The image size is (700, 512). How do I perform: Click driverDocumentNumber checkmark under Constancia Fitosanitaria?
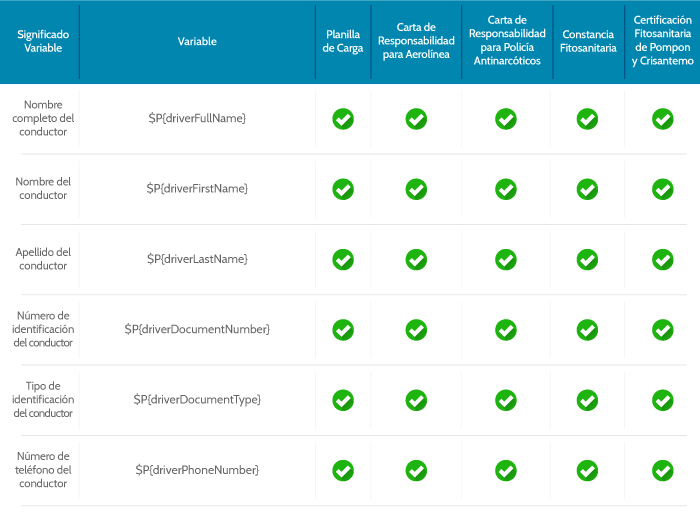coord(587,330)
